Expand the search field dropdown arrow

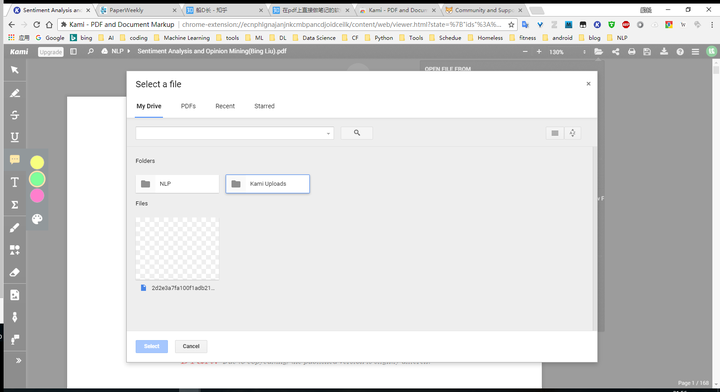(328, 134)
